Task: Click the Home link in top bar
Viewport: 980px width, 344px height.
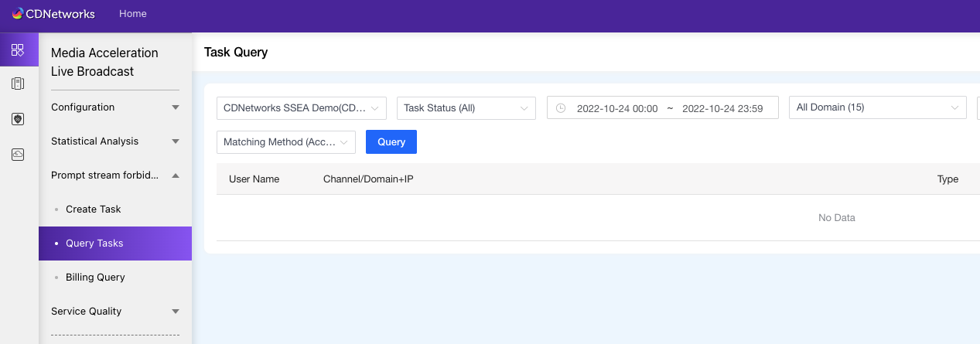Action: click(133, 14)
